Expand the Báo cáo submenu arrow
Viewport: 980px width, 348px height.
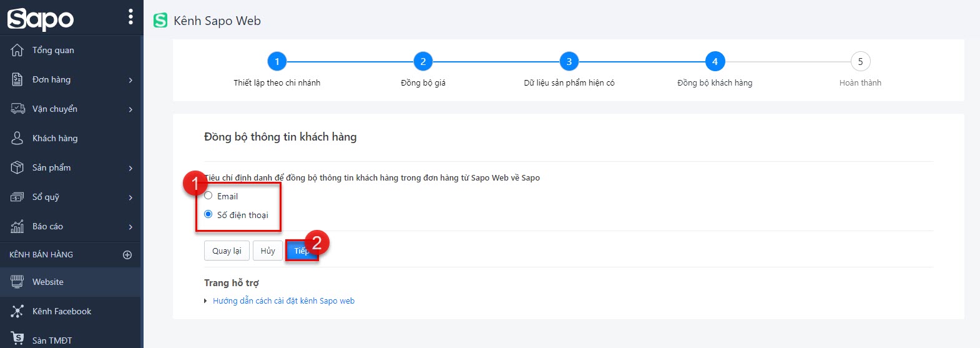(x=130, y=227)
